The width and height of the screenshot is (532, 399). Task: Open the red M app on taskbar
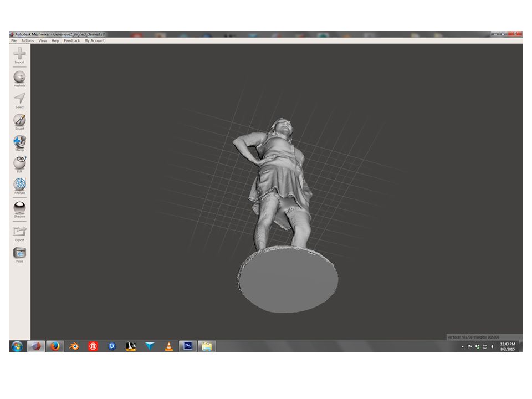pyautogui.click(x=93, y=346)
